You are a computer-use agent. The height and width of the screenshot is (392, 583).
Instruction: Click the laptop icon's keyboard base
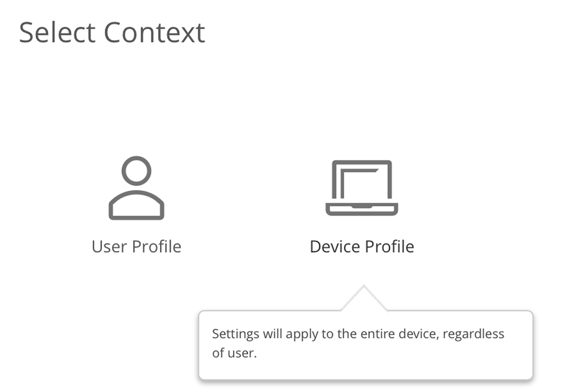point(362,209)
